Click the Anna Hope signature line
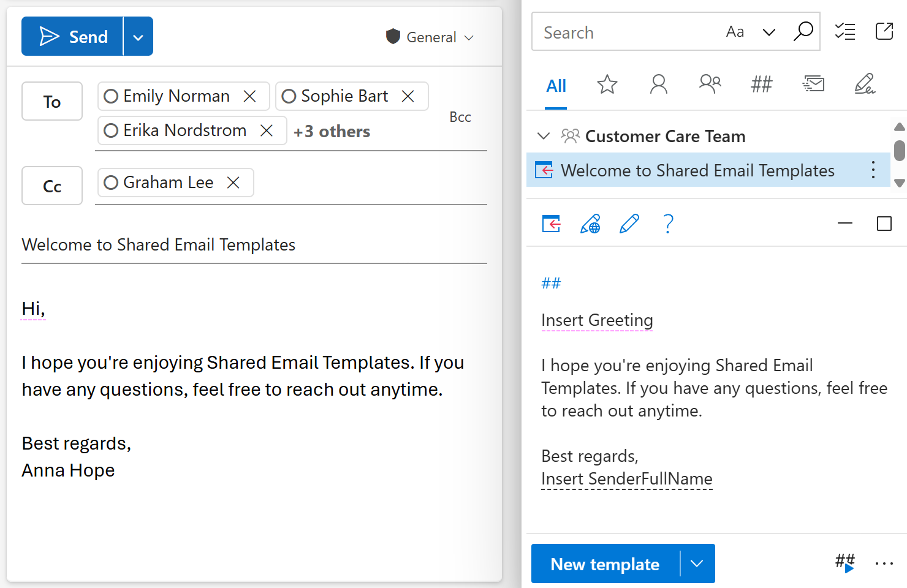This screenshot has width=907, height=588. (68, 470)
